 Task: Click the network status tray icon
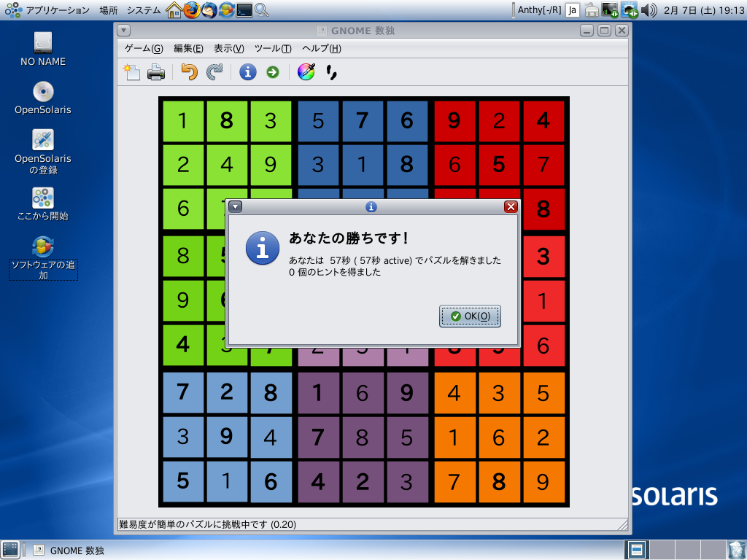pos(630,9)
